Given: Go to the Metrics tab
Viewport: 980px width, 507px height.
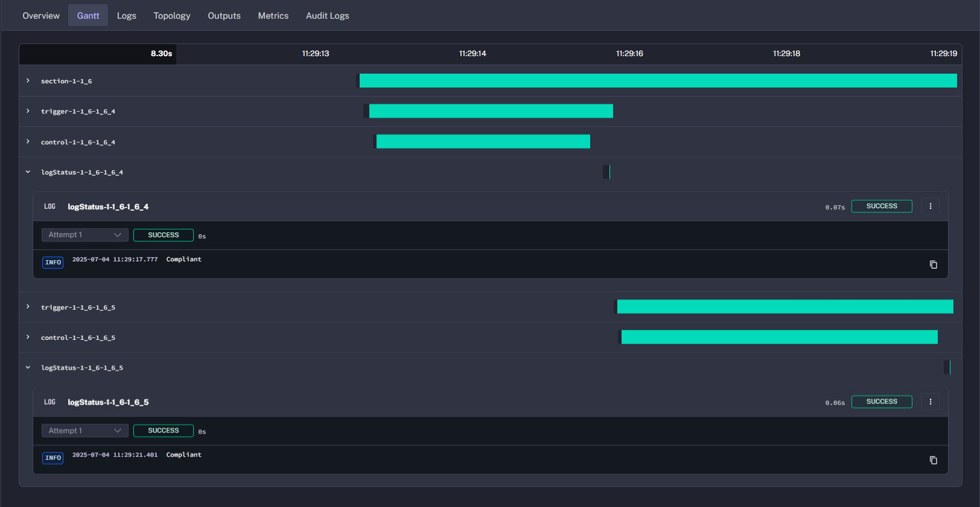Looking at the screenshot, I should coord(273,16).
